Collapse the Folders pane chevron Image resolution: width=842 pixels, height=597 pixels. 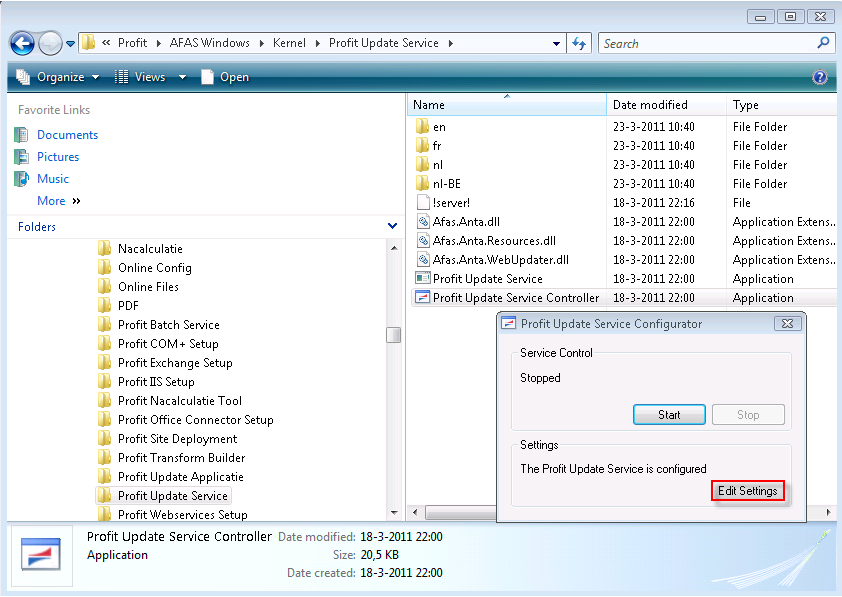tap(393, 226)
